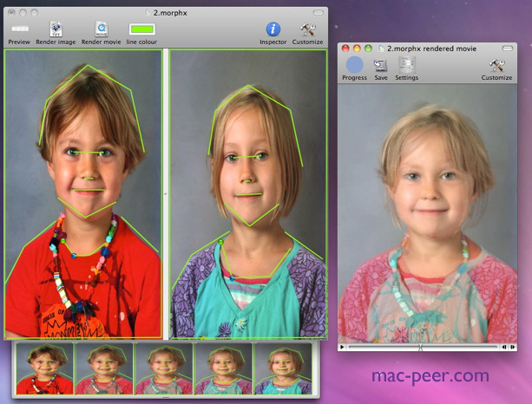Click the rendered movie title document icon

pos(381,49)
